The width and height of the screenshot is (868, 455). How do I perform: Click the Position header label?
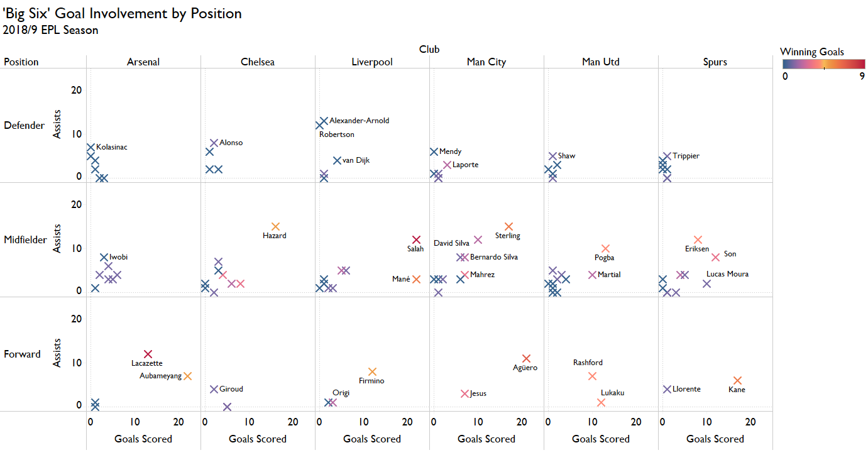coord(21,62)
